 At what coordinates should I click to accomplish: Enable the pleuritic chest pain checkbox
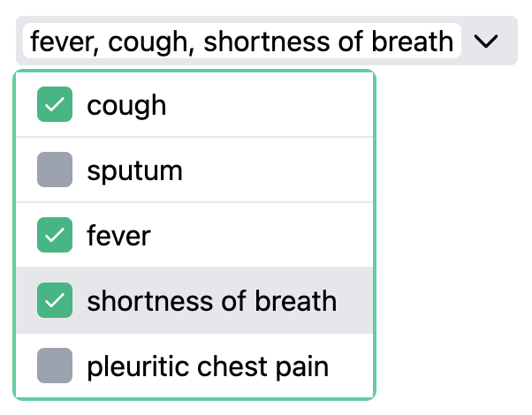tap(55, 366)
